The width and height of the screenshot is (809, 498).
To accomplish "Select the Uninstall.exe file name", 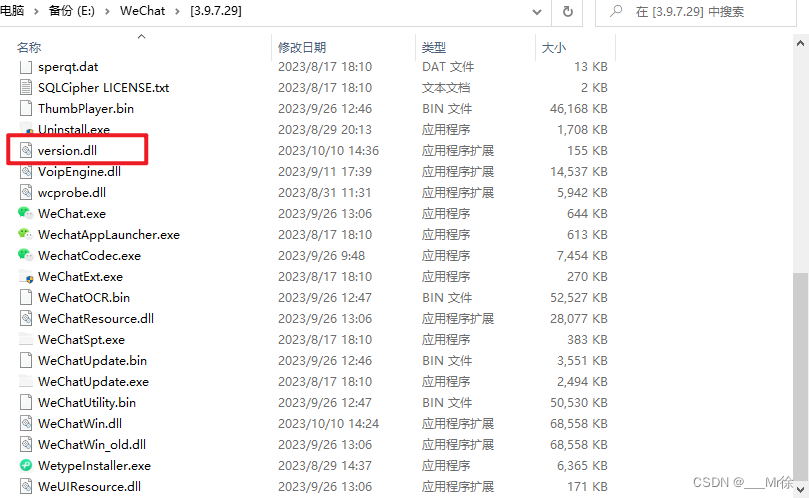I will (x=74, y=130).
